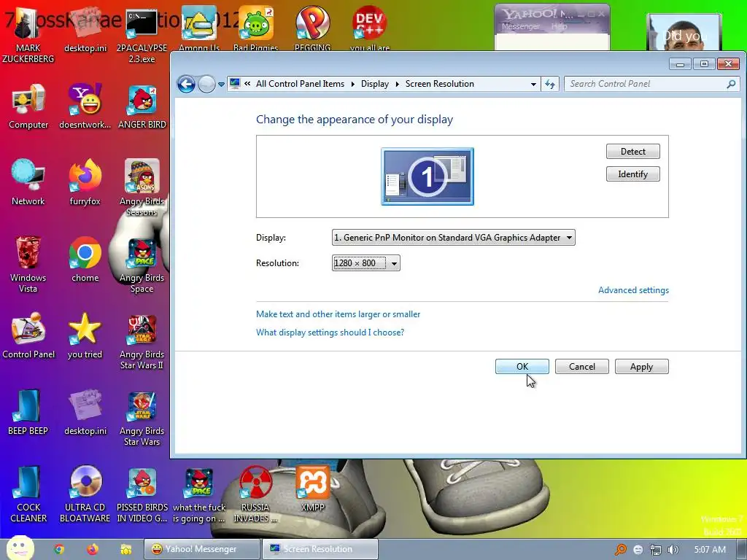
Task: Open the magnifier search tray icon
Action: coord(620,550)
